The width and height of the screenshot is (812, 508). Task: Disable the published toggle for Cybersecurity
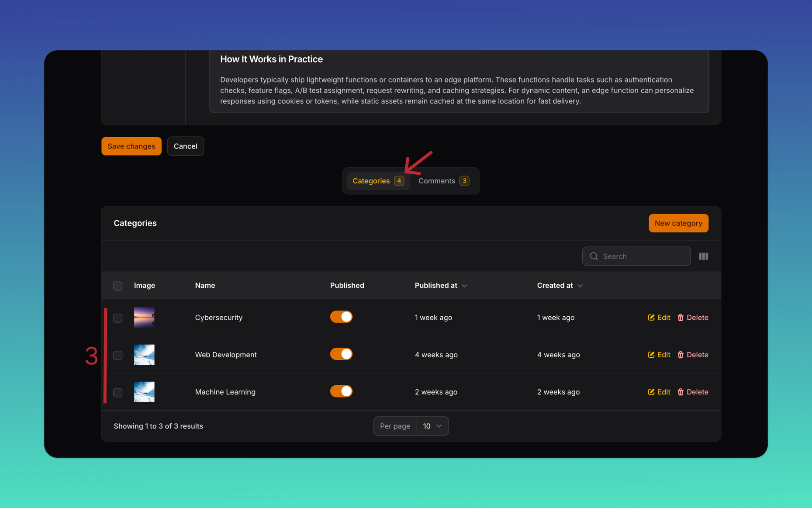(x=341, y=317)
